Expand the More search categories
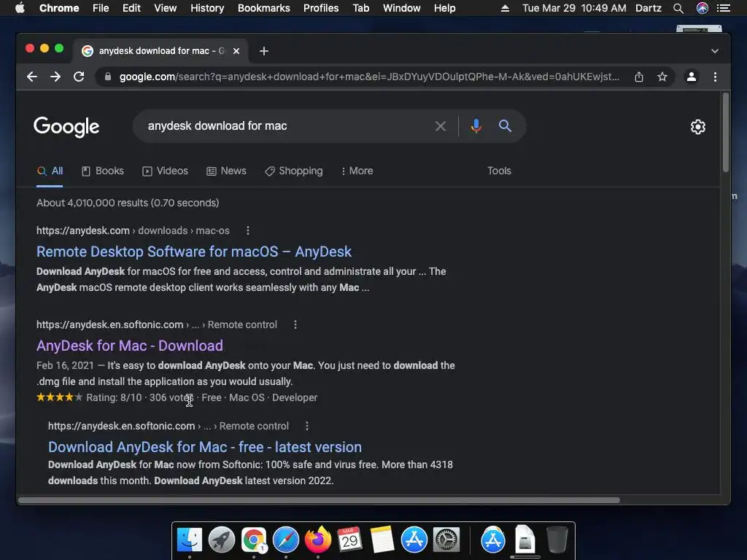 (x=357, y=171)
